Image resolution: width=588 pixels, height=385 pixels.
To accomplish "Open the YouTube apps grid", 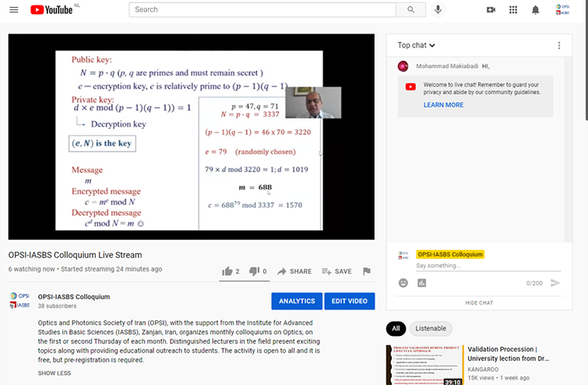I will tap(513, 9).
